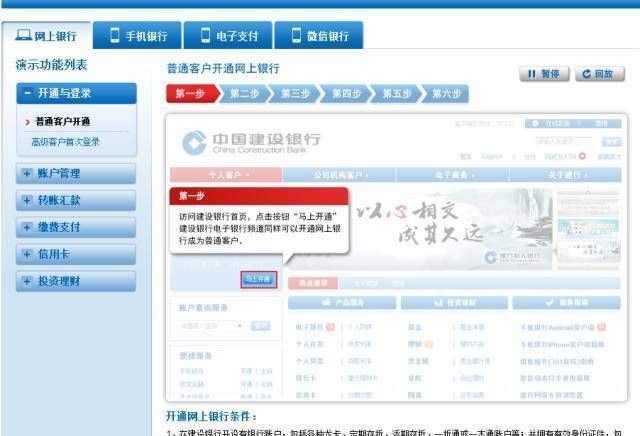Collapse the 开通与登录 section
This screenshot has width=640, height=436.
click(x=76, y=93)
